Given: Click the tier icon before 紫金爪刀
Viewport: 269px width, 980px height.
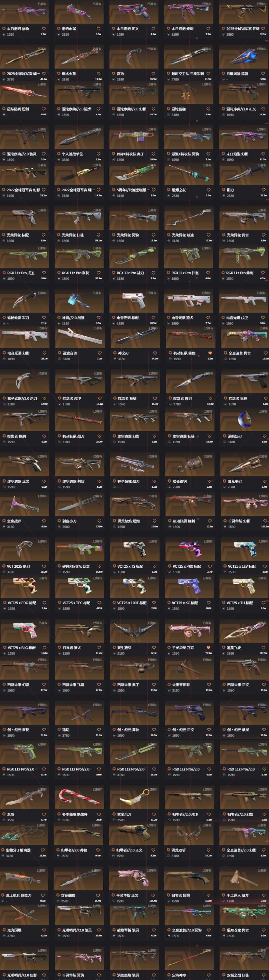Looking at the screenshot, I should (113, 814).
